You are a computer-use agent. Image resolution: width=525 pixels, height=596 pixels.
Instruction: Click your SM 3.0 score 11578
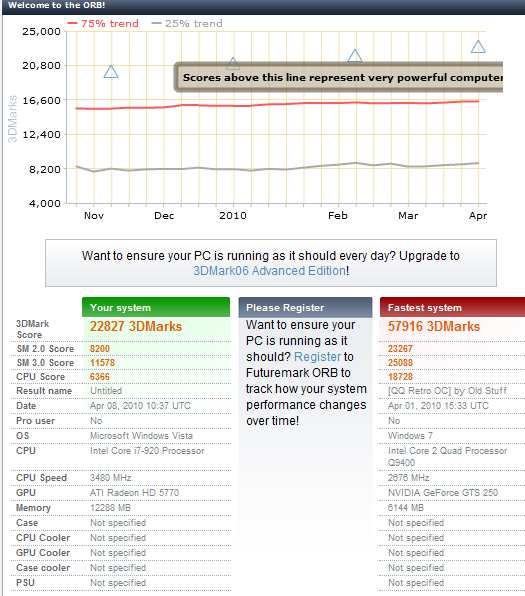[x=102, y=363]
